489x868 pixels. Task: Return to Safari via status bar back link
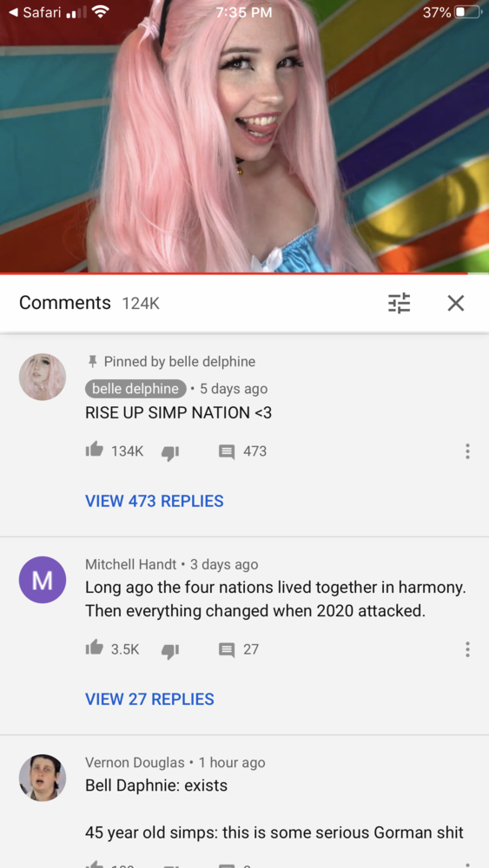point(36,12)
